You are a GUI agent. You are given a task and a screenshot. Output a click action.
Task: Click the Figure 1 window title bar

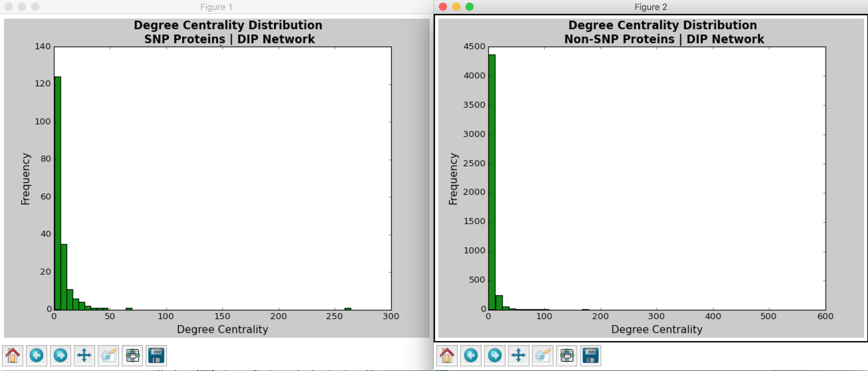tap(216, 7)
